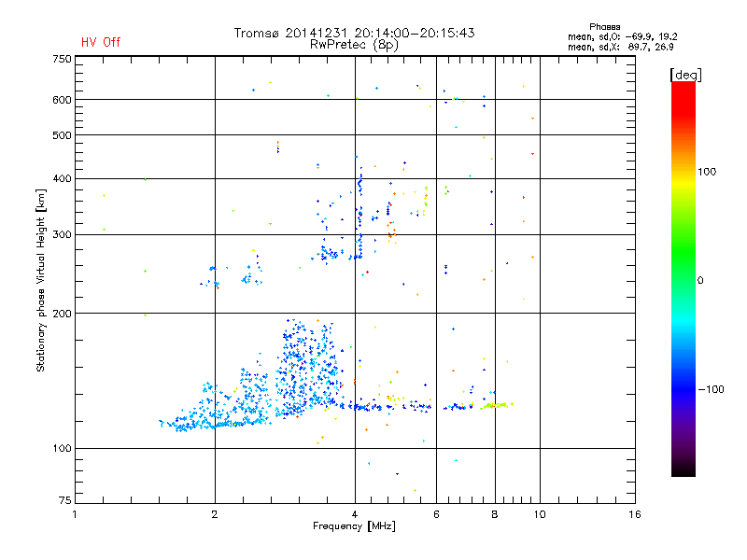Click the y-axis '400' tick label
Screen dimensions: 747x560
62,178
